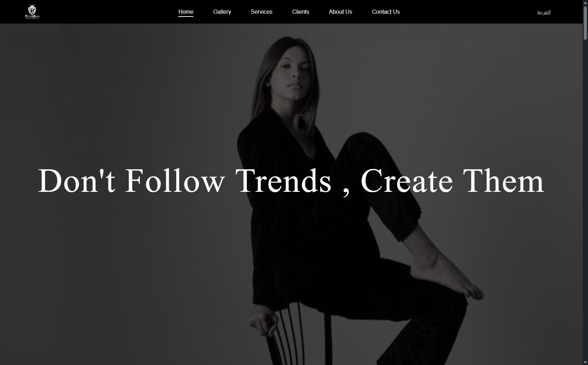588x365 pixels.
Task: Click the empty scrollbar track below thumb
Action: (585, 199)
